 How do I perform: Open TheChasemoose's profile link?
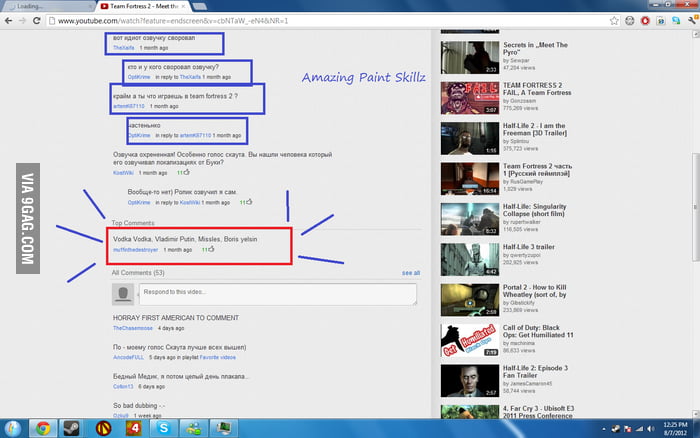133,328
